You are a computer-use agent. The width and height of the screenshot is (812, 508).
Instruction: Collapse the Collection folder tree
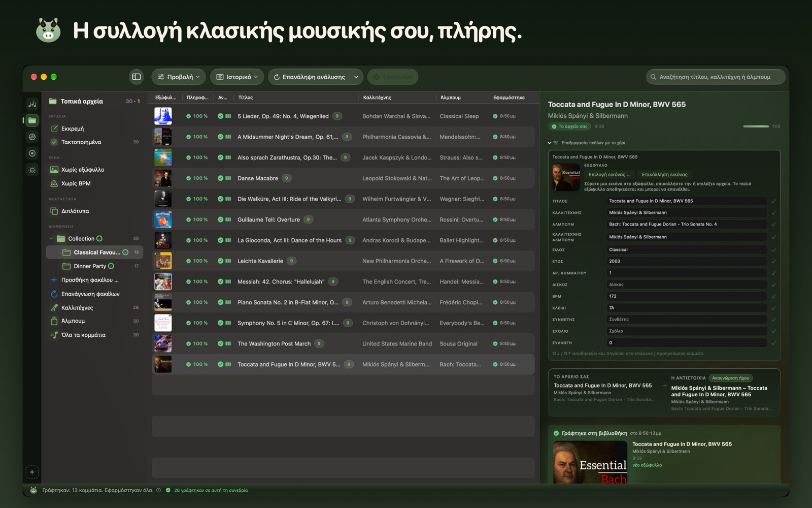point(51,239)
